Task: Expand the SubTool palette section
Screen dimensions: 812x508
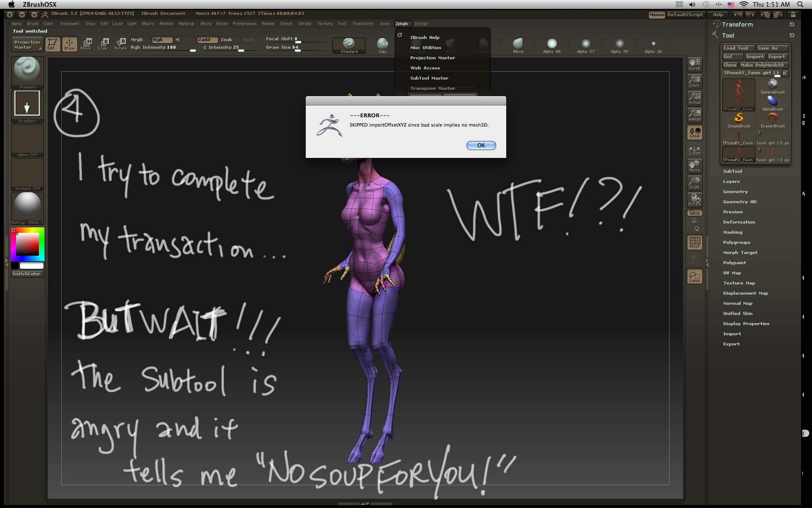Action: pos(732,171)
